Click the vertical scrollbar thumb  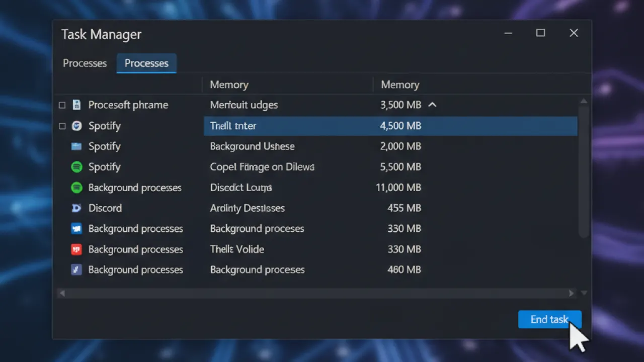(584, 171)
